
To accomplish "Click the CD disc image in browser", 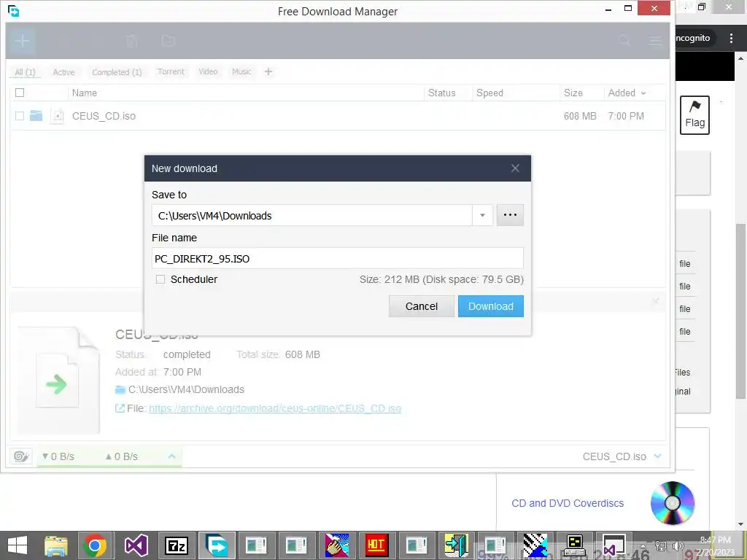I will click(673, 503).
